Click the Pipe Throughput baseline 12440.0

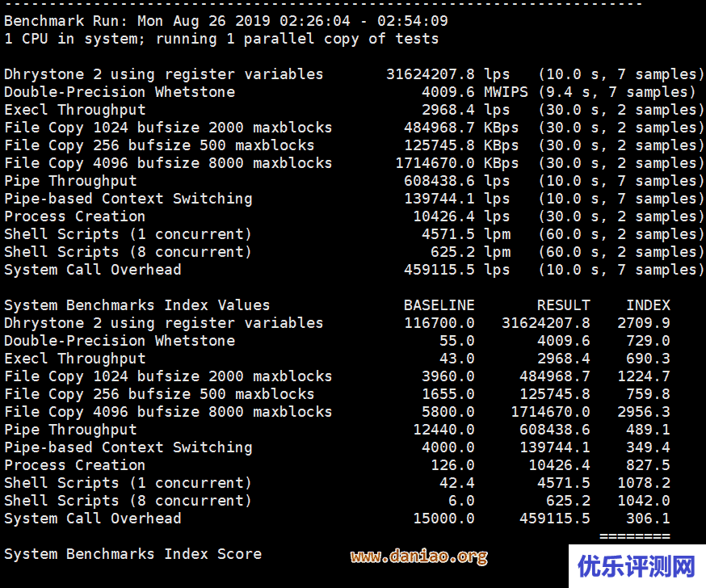tap(443, 430)
